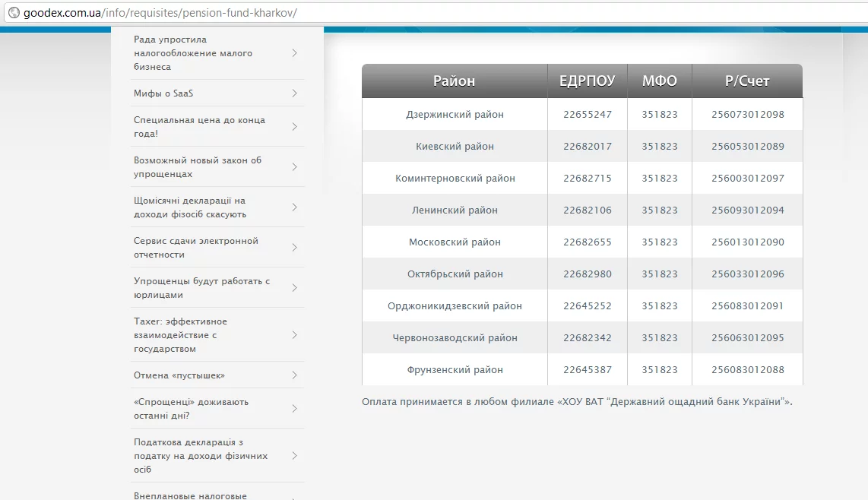This screenshot has height=500, width=868.
Task: Click ЕДРПОУ value 22682106
Action: tap(588, 210)
